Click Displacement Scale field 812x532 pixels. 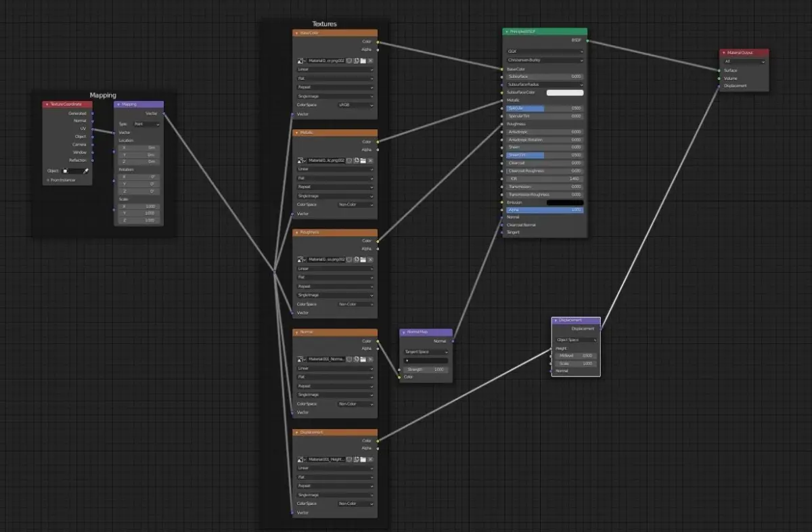[x=576, y=363]
